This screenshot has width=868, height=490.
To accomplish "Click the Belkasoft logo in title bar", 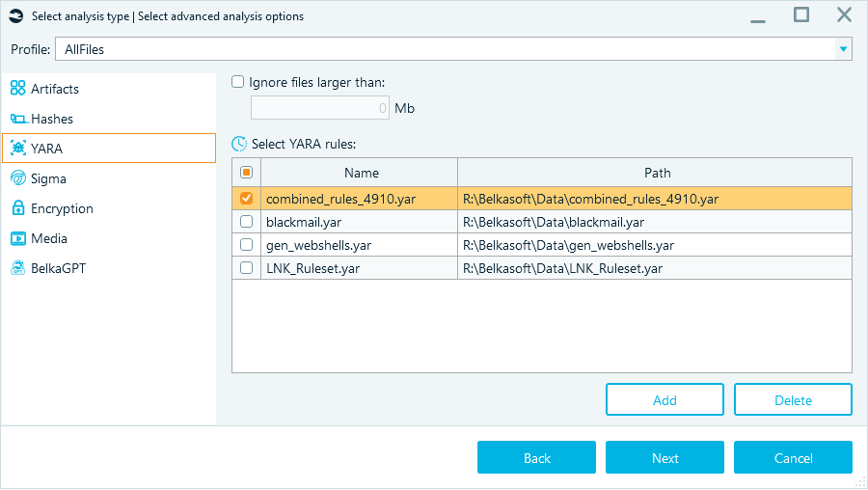I will point(16,16).
